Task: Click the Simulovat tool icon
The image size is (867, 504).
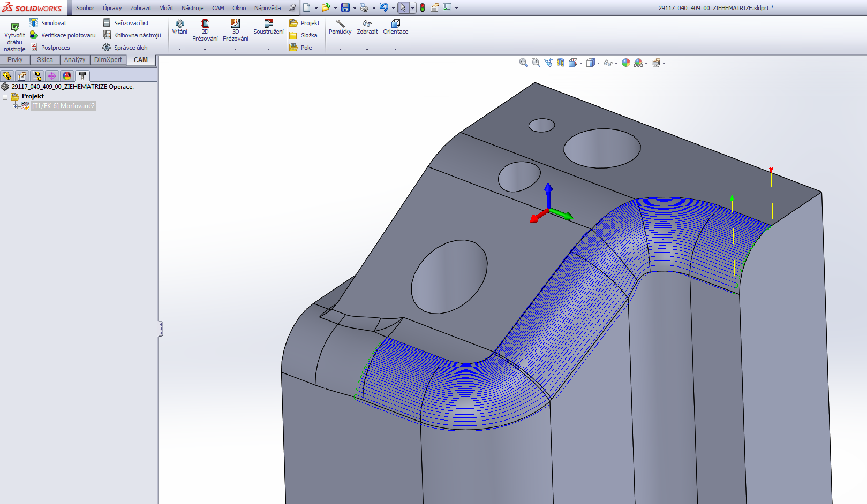Action: pos(34,23)
